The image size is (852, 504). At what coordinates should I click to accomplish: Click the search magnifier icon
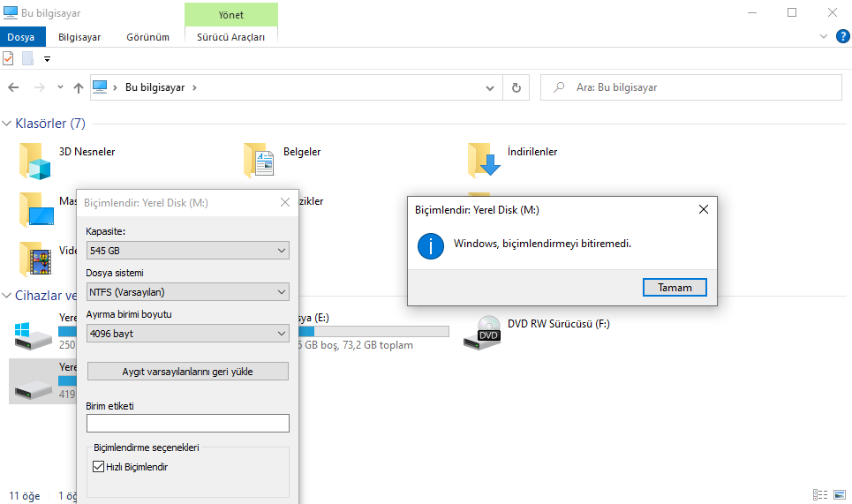pyautogui.click(x=559, y=87)
